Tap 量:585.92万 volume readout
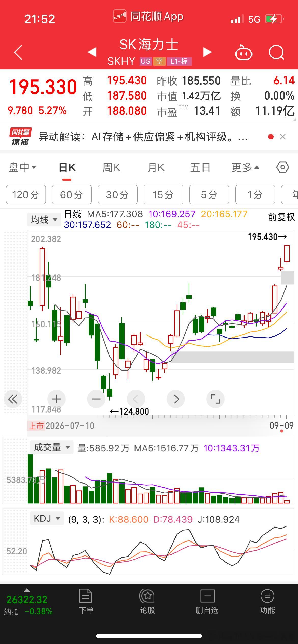The image size is (298, 644). [x=103, y=448]
